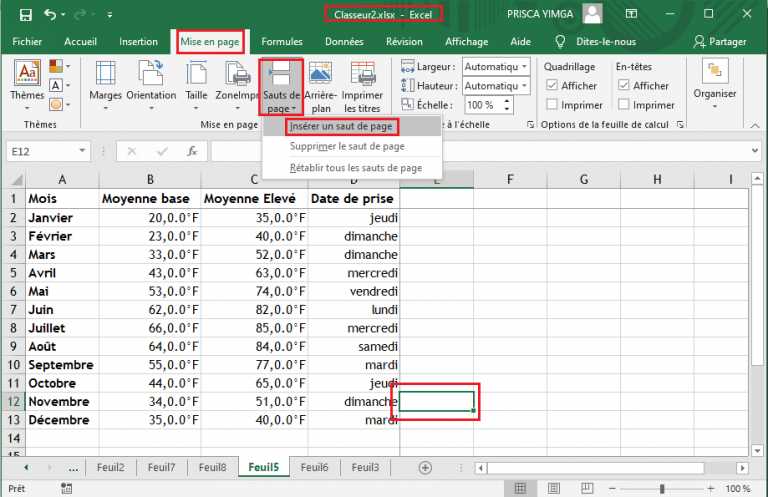Toggle En-têtes Afficher checkbox
768x497 pixels.
tap(624, 85)
